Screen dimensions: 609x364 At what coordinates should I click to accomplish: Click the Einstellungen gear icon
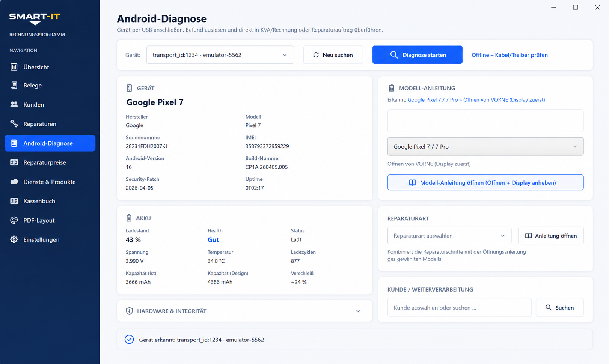(x=14, y=239)
